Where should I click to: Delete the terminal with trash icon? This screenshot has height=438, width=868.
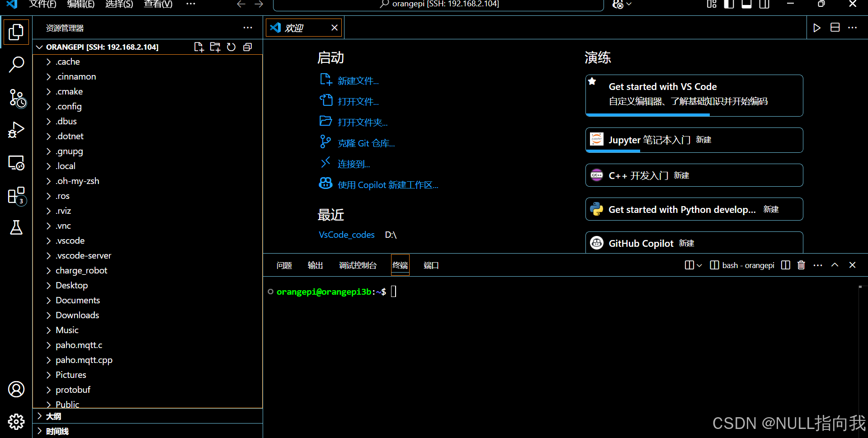(801, 265)
